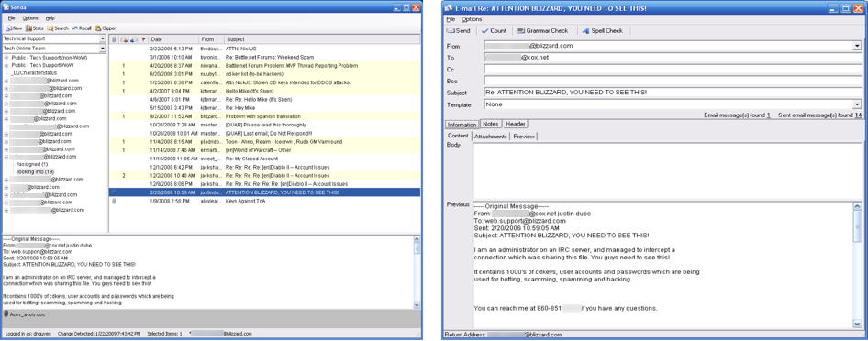Screen dimensions: 868x341
Task: Click the Cc input field
Action: click(673, 69)
